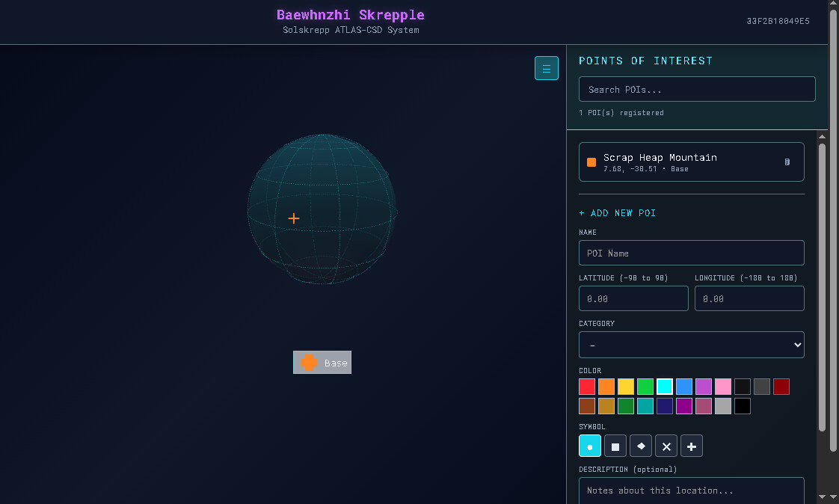Pick the dark gray color swatch

point(762,387)
